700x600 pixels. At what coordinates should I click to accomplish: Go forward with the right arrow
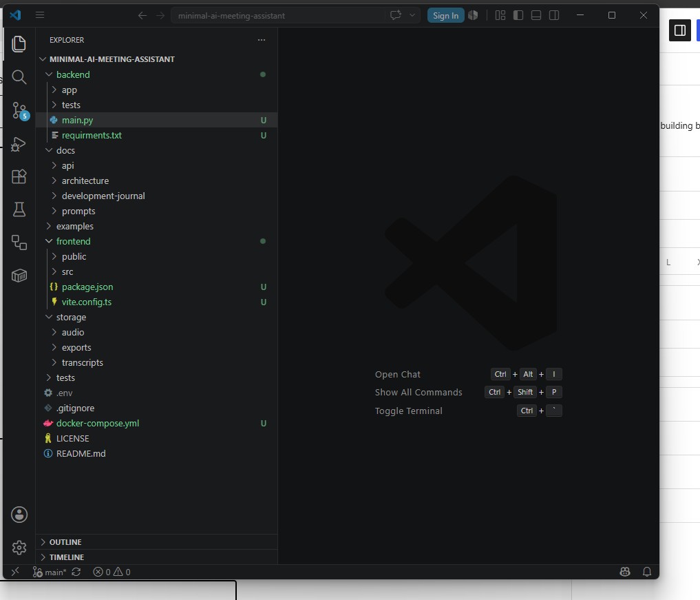coord(160,16)
